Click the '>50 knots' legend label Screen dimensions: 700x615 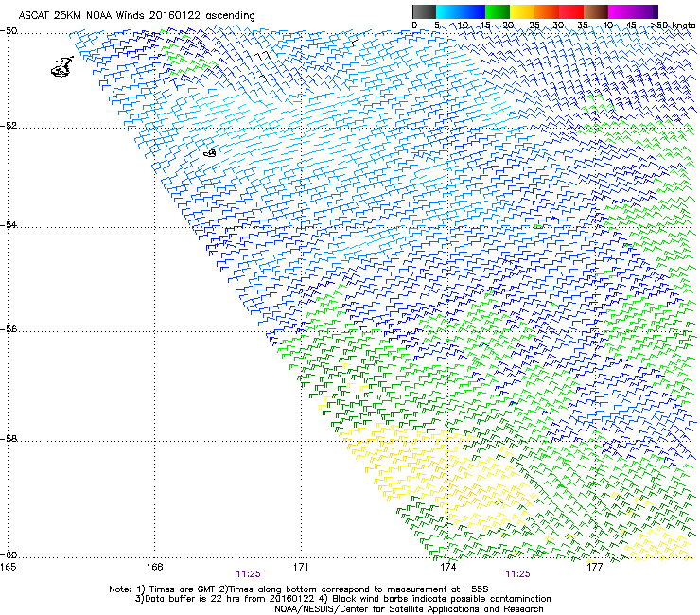673,26
